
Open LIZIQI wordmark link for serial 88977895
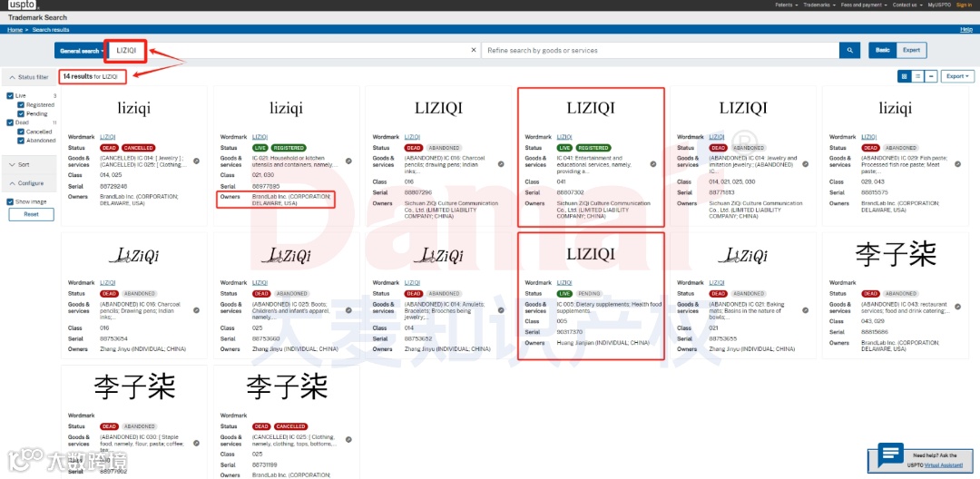(260, 137)
